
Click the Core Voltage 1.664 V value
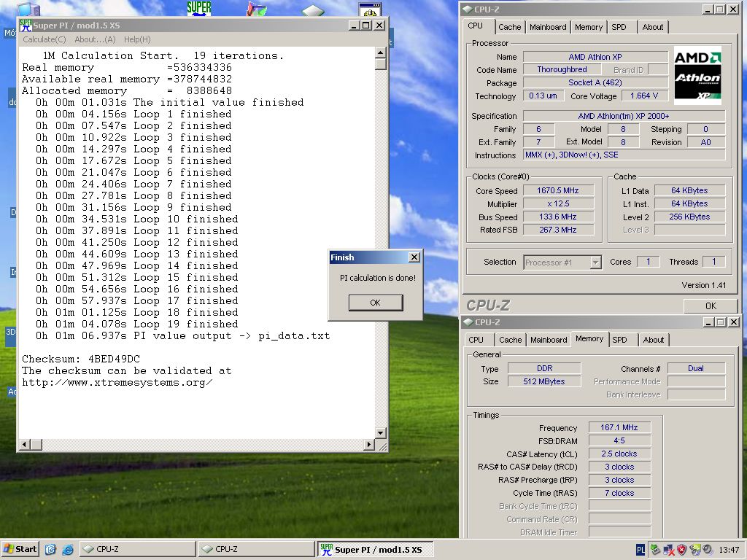pos(645,96)
